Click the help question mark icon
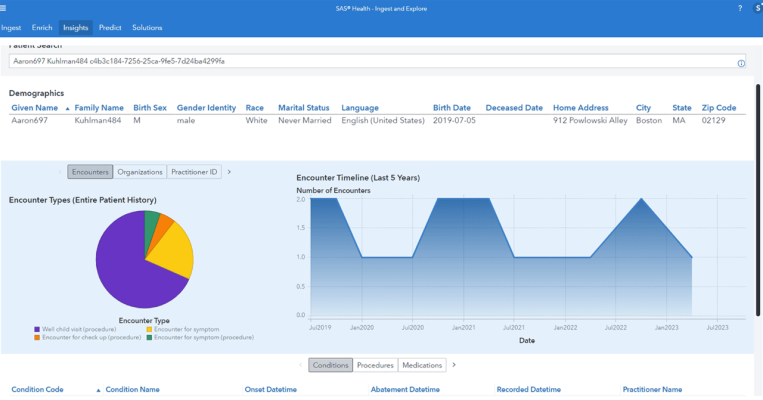The image size is (763, 400). [740, 8]
